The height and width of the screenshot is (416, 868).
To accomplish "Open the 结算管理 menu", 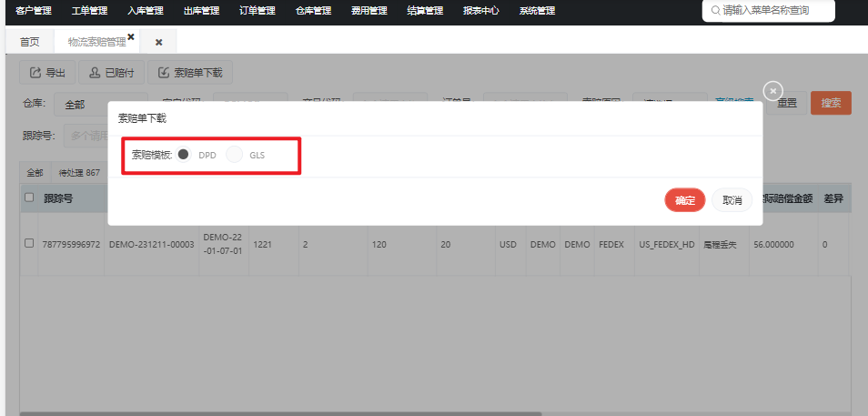I will click(425, 11).
